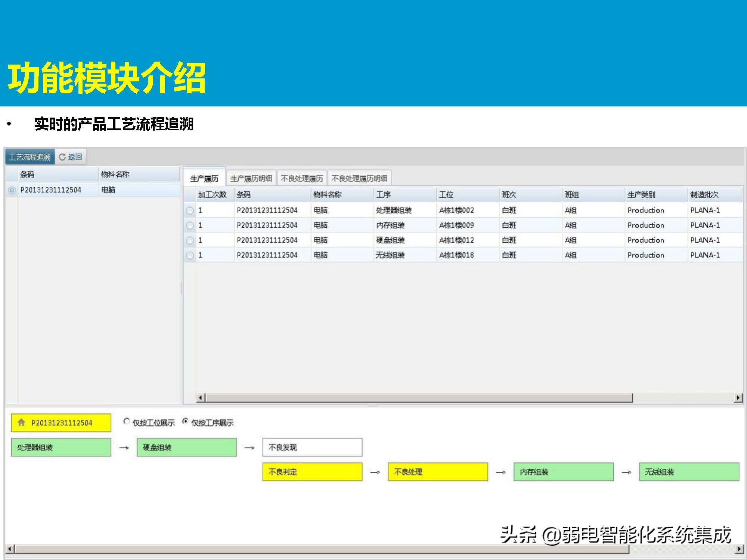Click the 不良判定 flow step box
The height and width of the screenshot is (560, 747).
pos(312,472)
